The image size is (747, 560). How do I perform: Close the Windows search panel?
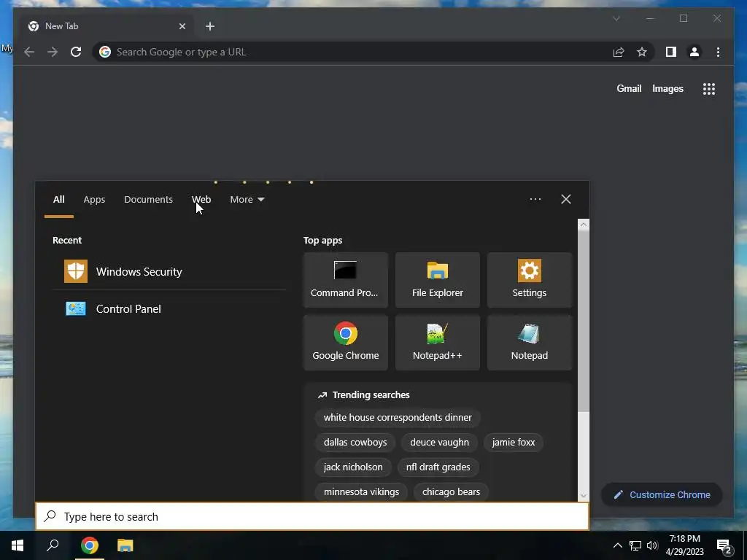pyautogui.click(x=566, y=199)
